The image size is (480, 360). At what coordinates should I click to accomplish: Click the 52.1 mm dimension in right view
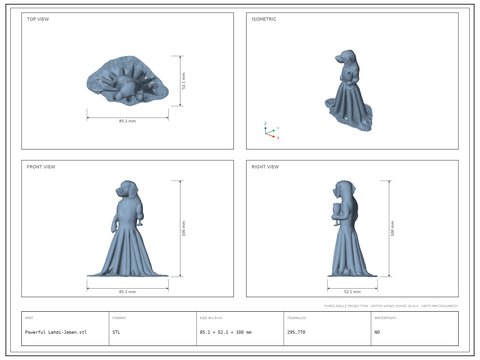coord(352,292)
